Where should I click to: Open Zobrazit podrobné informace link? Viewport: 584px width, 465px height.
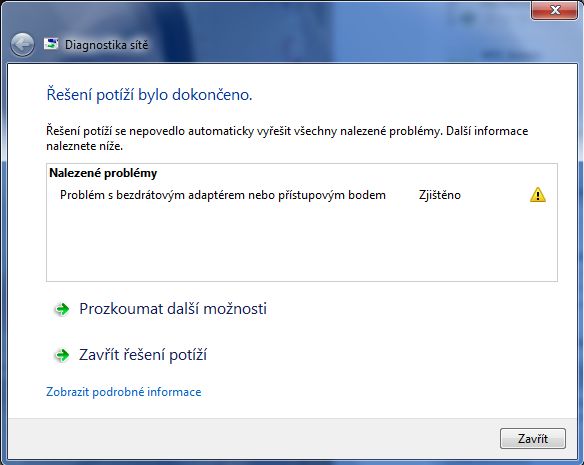tap(124, 392)
